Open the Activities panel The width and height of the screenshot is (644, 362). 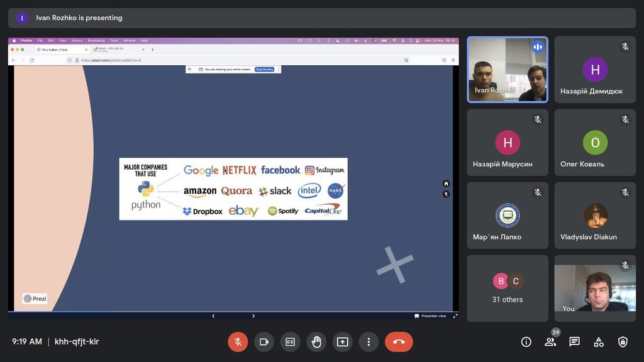[x=599, y=342]
